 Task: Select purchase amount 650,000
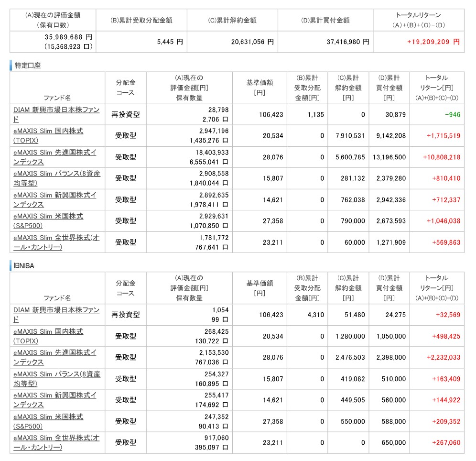pyautogui.click(x=394, y=442)
